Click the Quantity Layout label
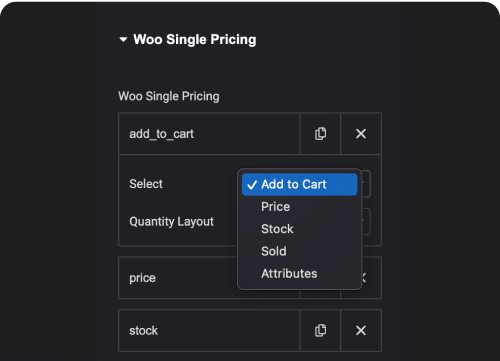Screen dimensions: 500x361 pyautogui.click(x=171, y=222)
